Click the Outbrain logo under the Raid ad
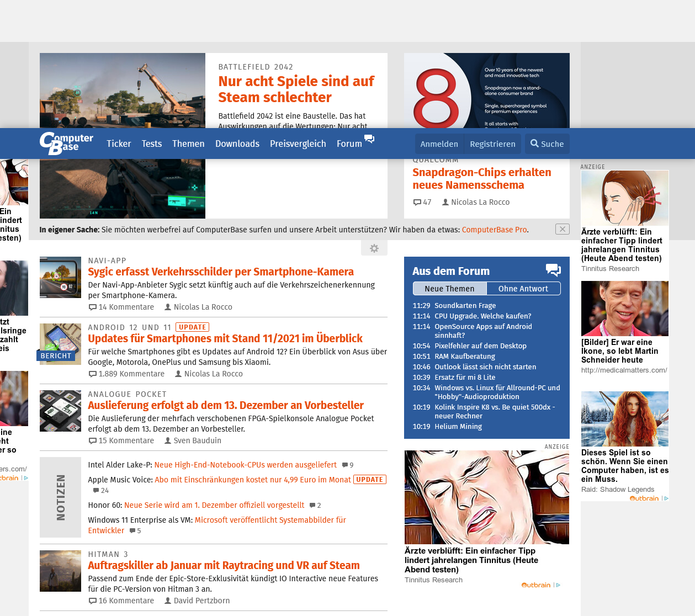This screenshot has height=616, width=695. [x=644, y=498]
